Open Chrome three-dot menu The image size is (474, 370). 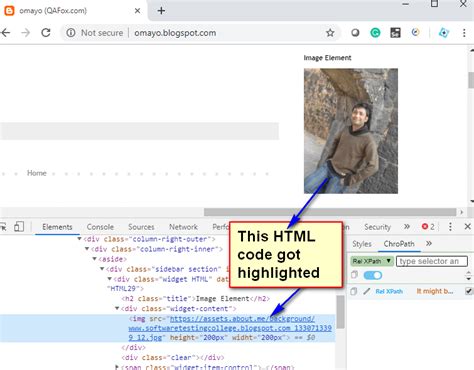464,33
